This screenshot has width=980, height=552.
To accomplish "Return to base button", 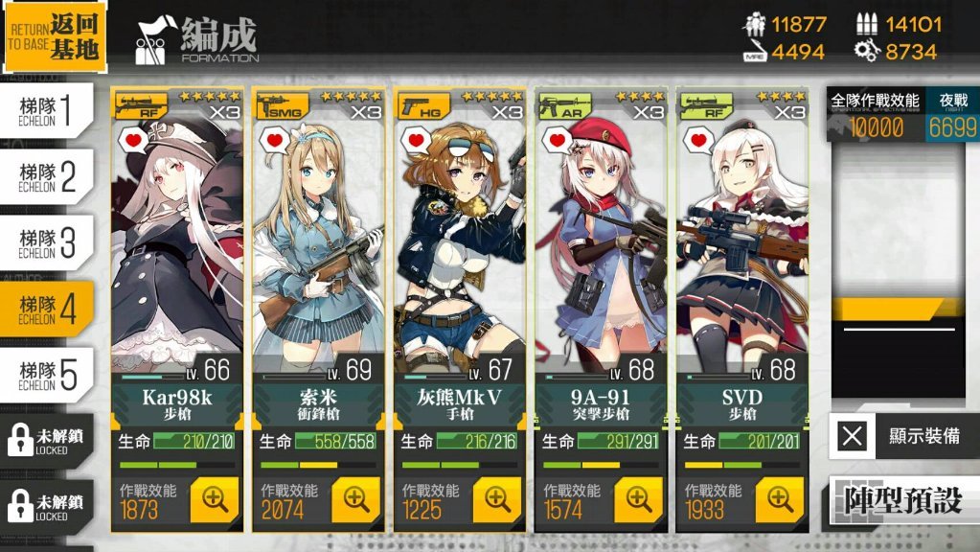I will click(55, 36).
